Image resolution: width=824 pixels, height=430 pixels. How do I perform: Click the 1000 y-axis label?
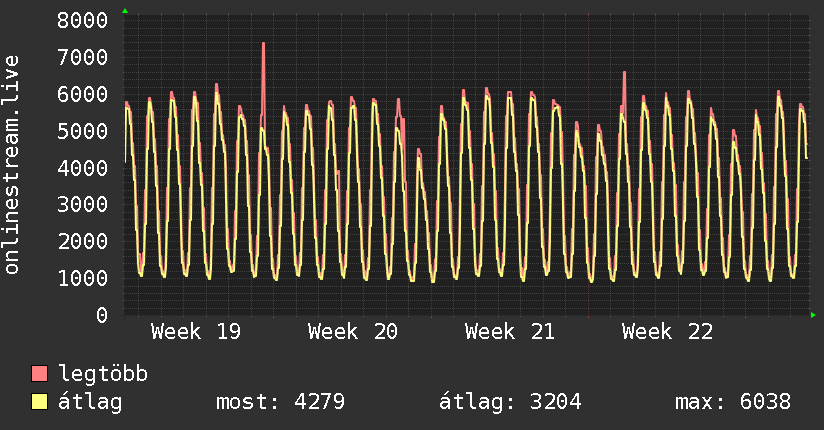tap(83, 278)
